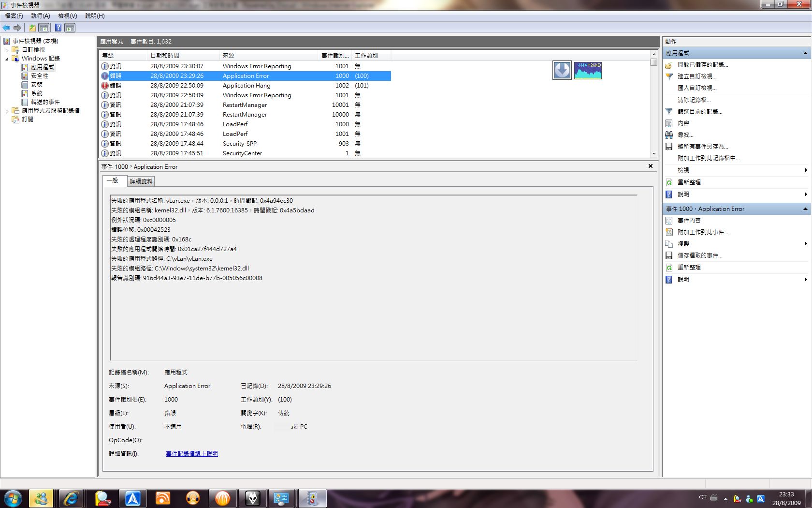Click 匯入自訂檢視... action

(697, 88)
